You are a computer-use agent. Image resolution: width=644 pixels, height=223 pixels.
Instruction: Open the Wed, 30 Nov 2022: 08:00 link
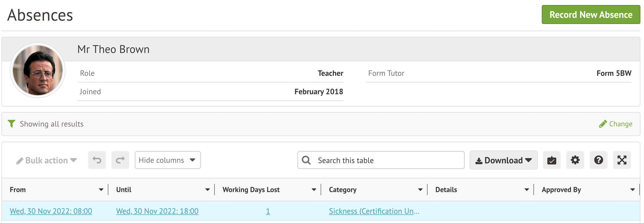[x=51, y=211]
